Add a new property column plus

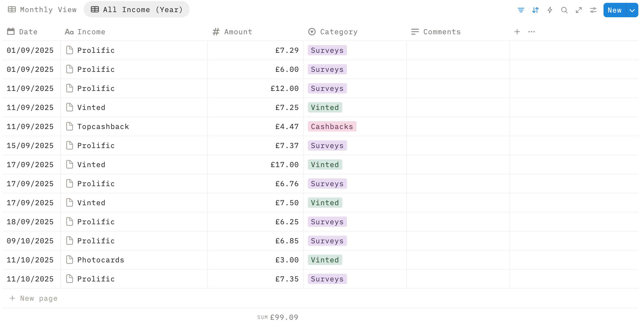click(x=517, y=32)
